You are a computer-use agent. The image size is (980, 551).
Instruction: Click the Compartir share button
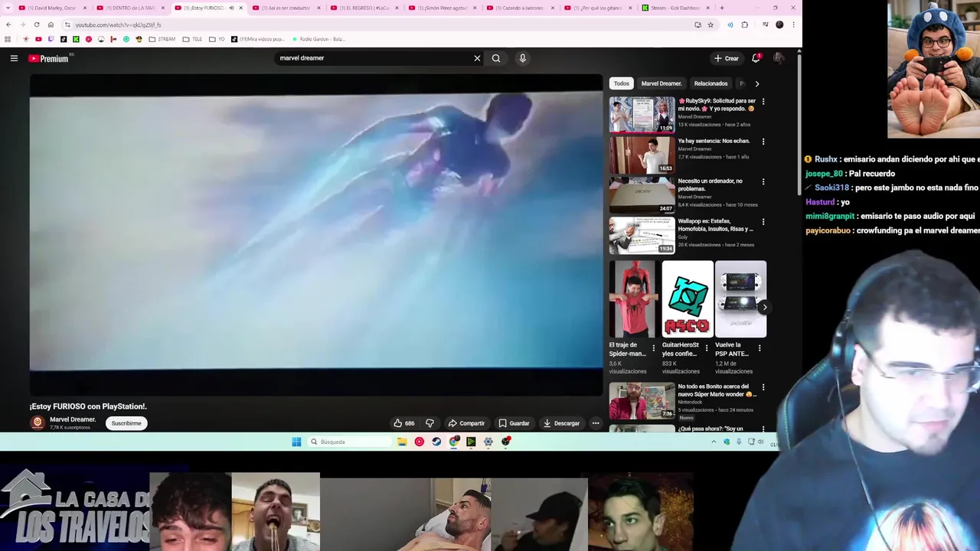466,423
